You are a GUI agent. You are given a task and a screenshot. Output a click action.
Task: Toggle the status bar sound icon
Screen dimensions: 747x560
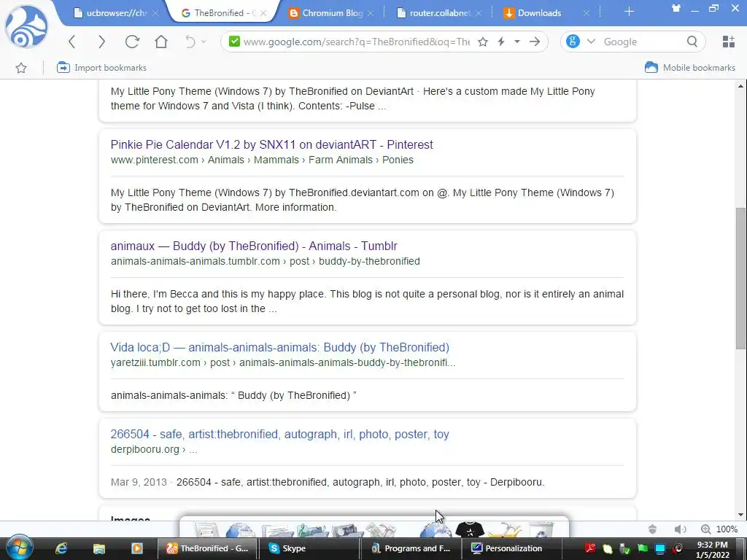(681, 529)
